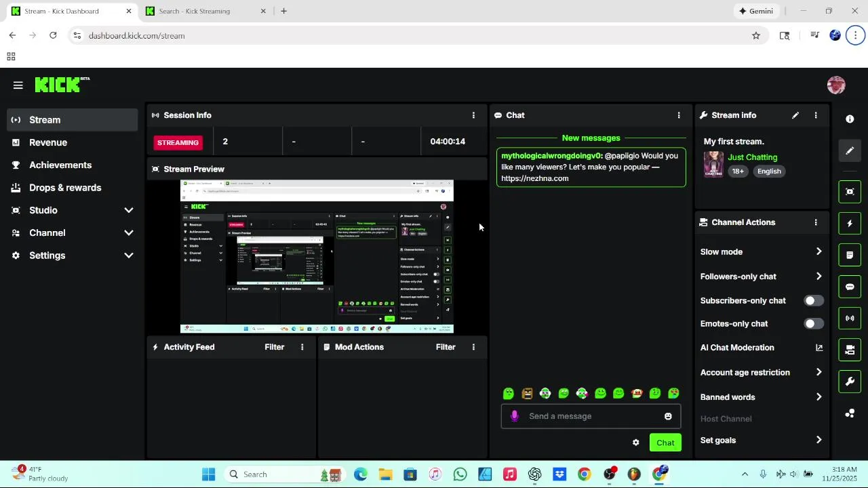Open the hamburger menu next to Kick logo

[x=18, y=85]
